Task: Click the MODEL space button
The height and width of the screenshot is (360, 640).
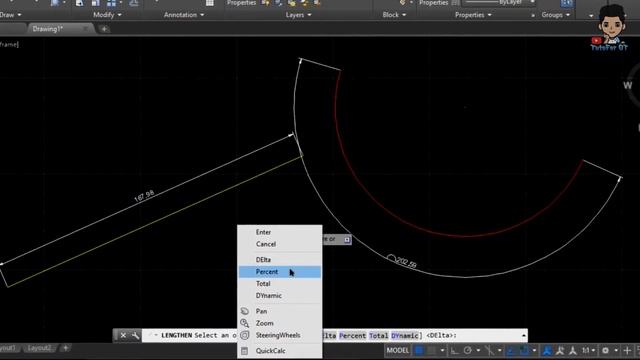Action: point(398,350)
